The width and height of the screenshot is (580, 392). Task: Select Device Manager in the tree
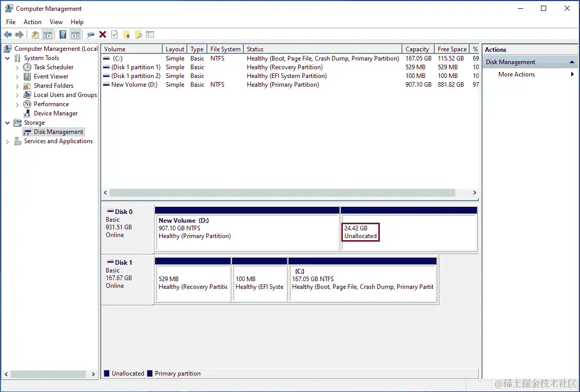tap(55, 113)
